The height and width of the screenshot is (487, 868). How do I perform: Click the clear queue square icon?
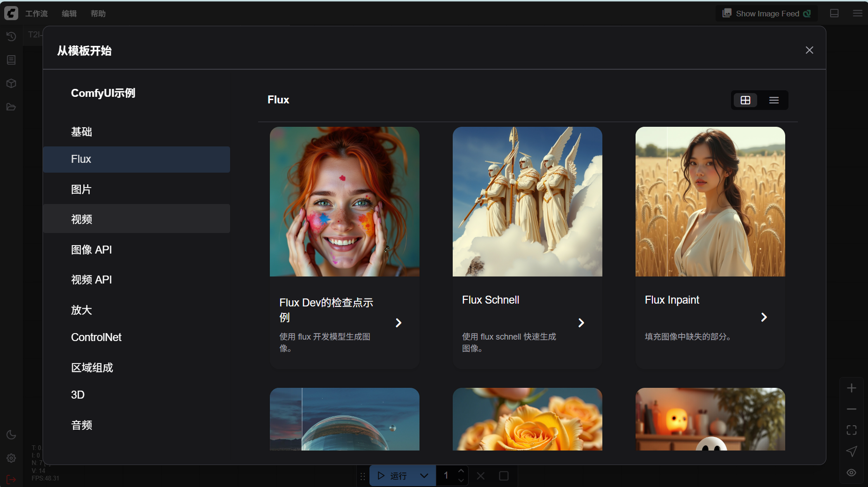(504, 476)
